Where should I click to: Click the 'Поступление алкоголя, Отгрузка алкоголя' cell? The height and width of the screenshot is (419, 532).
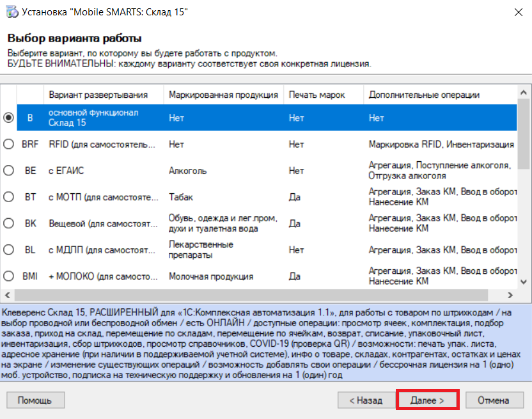click(440, 170)
